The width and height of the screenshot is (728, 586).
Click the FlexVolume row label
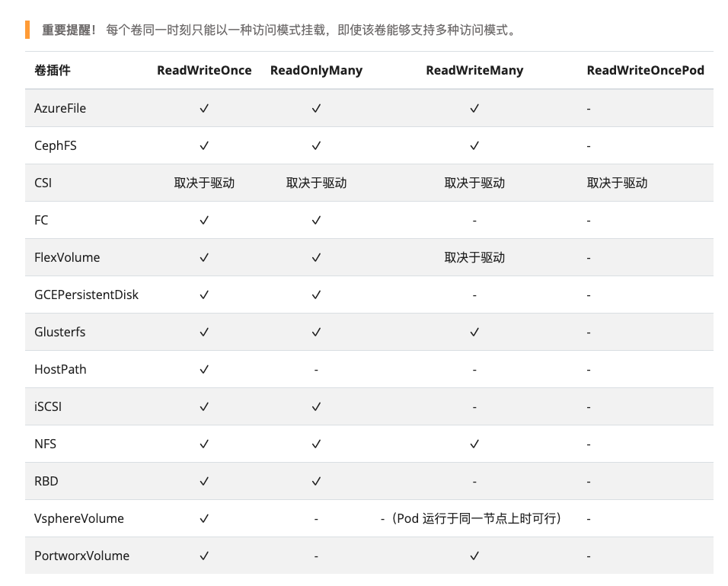point(67,258)
